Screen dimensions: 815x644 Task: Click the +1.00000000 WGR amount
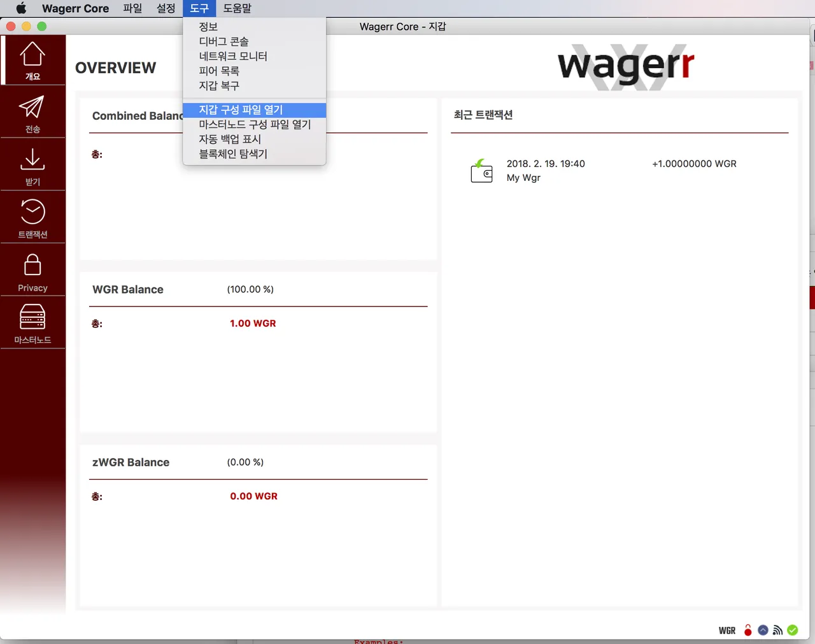coord(694,164)
